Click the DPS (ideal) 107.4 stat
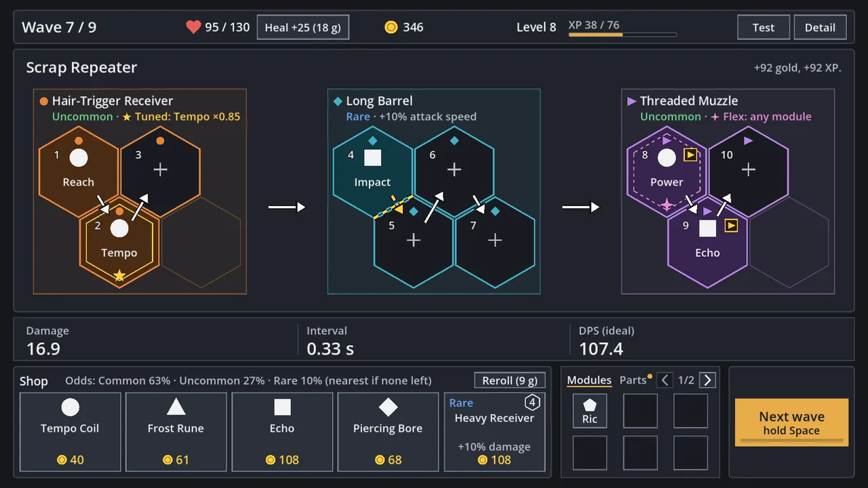Viewport: 868px width, 488px height. click(x=606, y=340)
